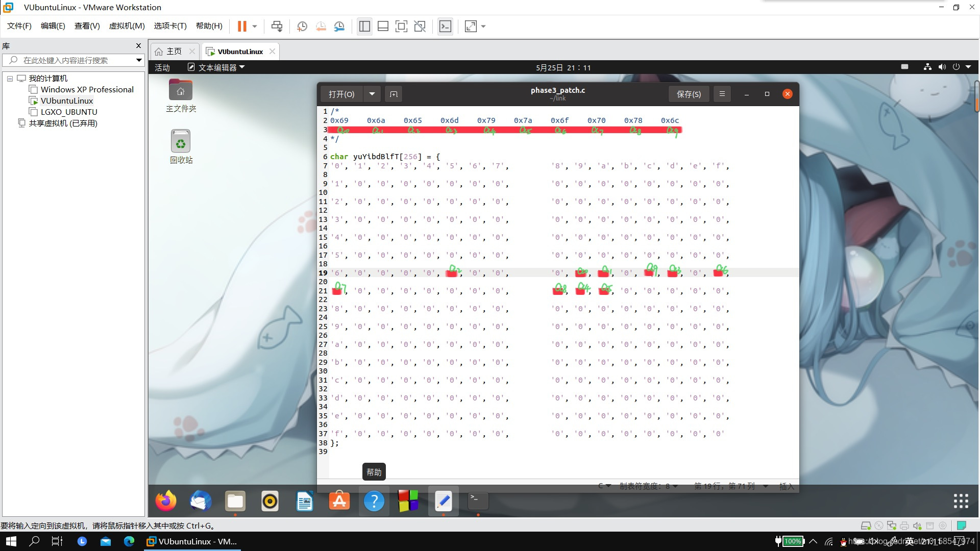Open the 制表符宽度: 8 dropdown

point(648,486)
